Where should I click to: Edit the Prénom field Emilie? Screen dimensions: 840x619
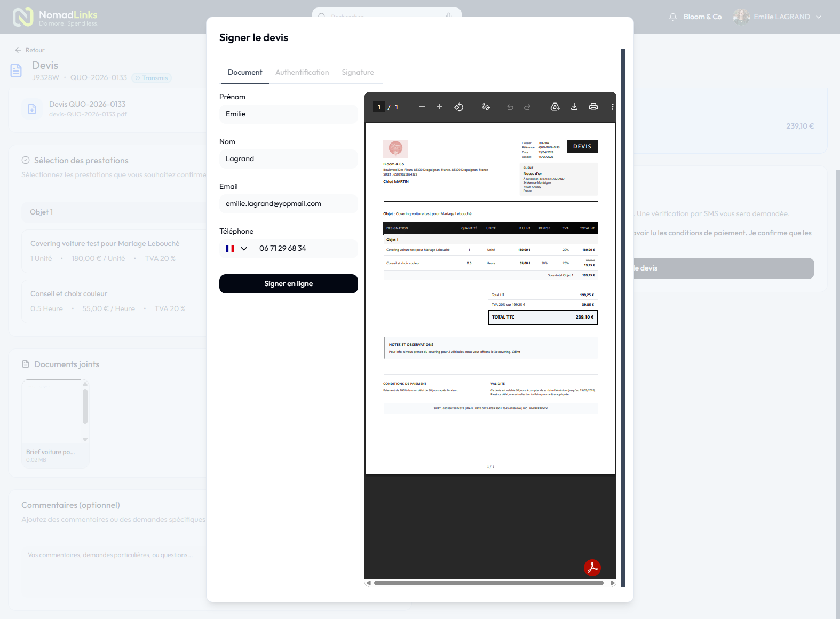(x=289, y=114)
